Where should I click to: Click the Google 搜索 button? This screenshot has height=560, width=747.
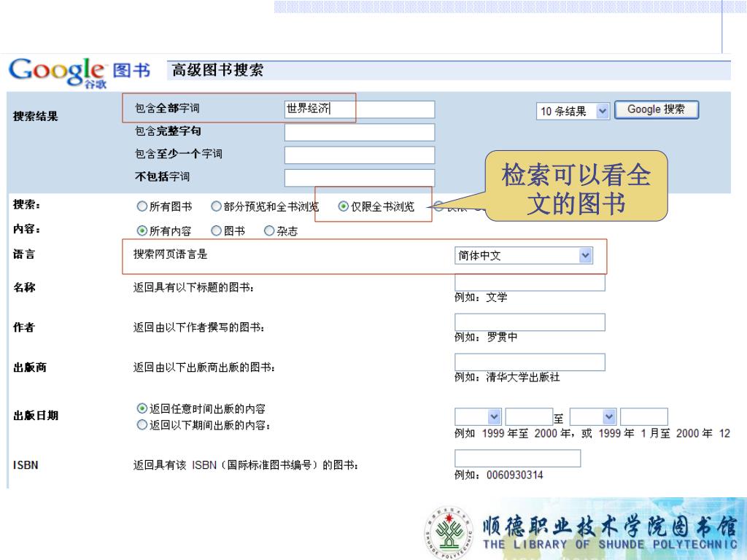click(x=657, y=109)
